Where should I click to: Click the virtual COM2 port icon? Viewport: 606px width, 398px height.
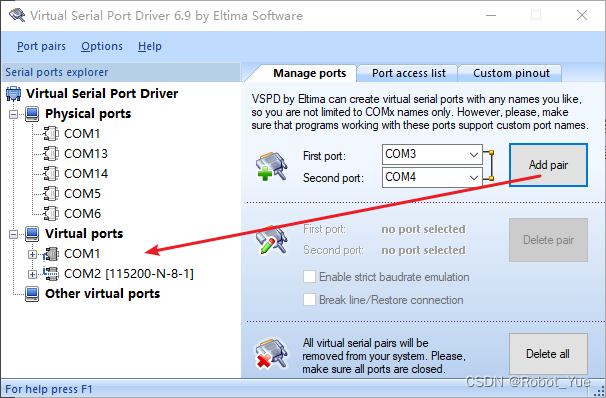click(51, 274)
